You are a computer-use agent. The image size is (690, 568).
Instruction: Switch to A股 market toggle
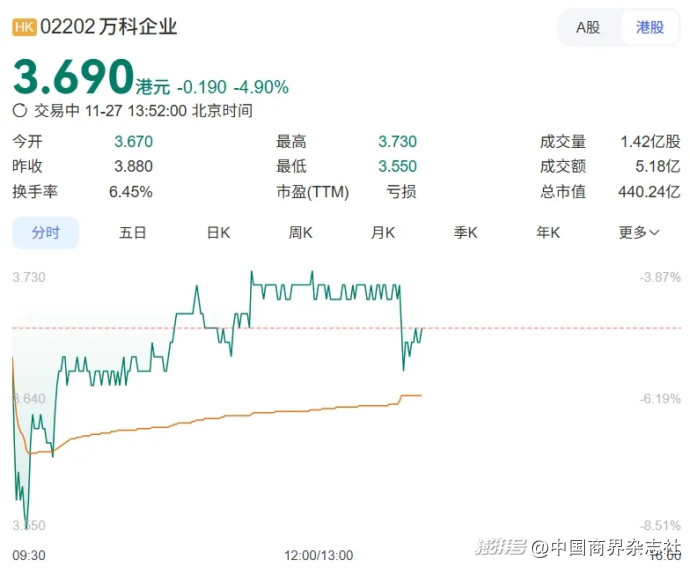588,27
